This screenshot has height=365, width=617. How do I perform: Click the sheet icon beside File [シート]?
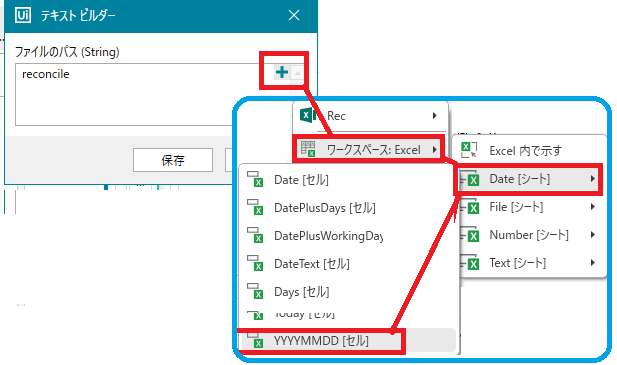coord(471,206)
